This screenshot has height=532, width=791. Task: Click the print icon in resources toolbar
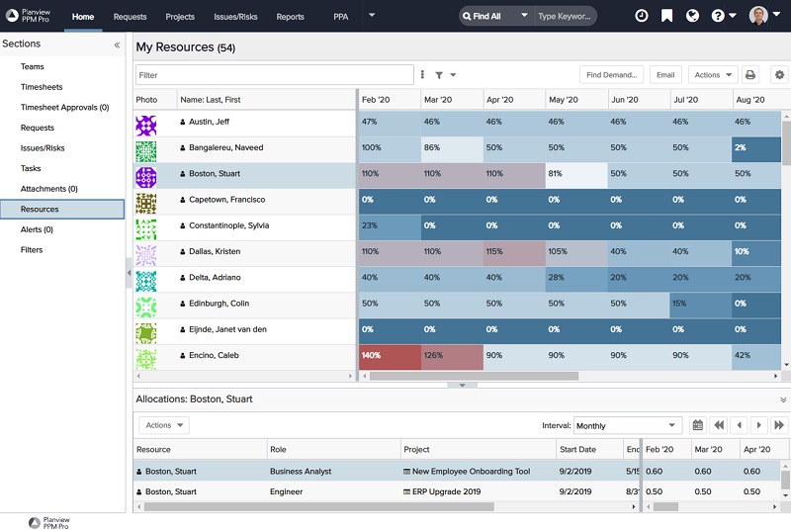tap(750, 75)
